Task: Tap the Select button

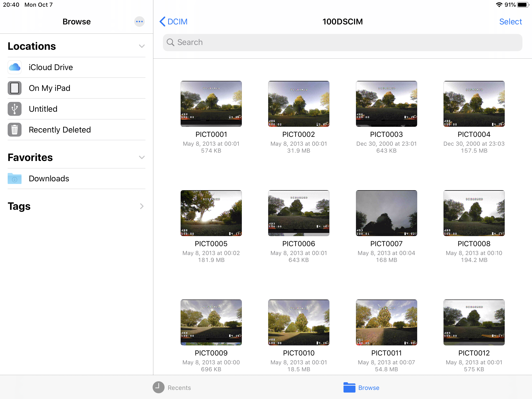Action: coord(510,22)
